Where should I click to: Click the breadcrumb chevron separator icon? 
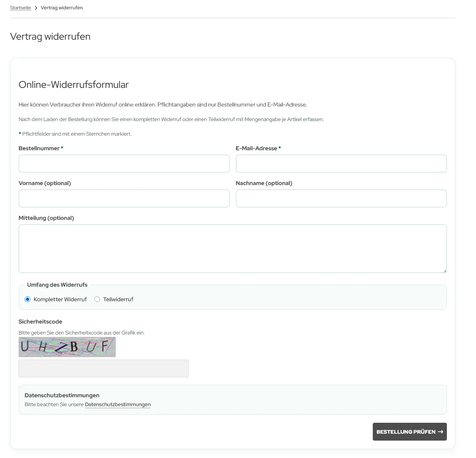36,8
